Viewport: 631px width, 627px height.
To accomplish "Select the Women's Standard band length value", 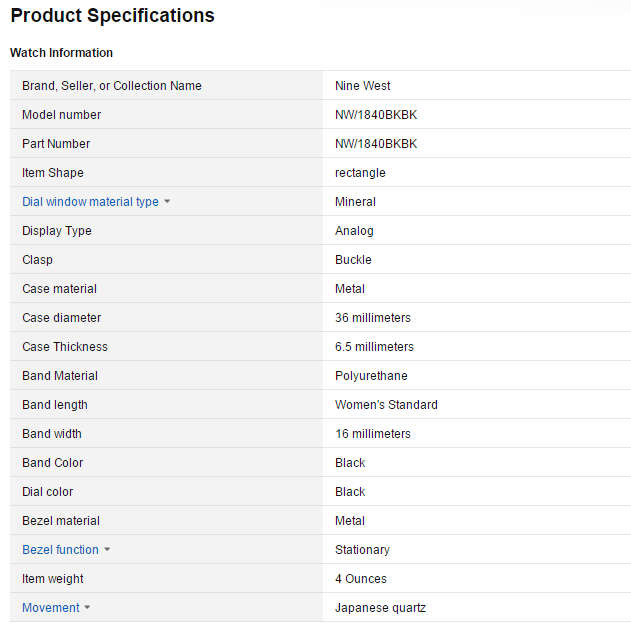I will click(386, 404).
